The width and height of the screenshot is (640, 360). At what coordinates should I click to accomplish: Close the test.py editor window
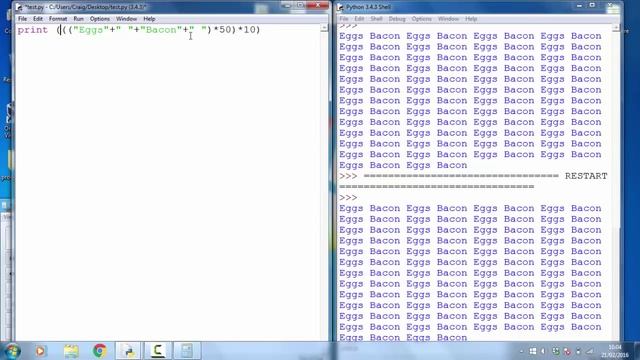point(318,5)
